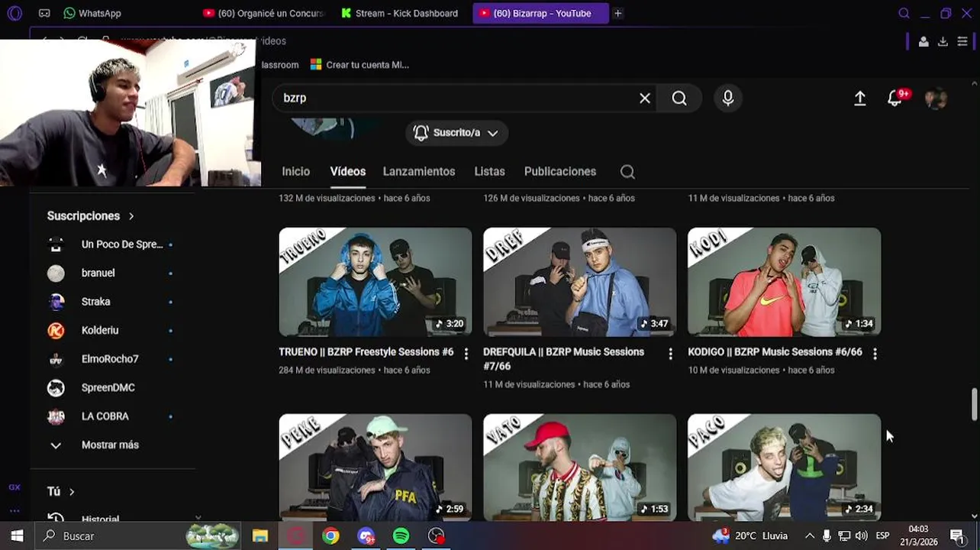Image resolution: width=980 pixels, height=550 pixels.
Task: Open Opera GX from taskbar
Action: [x=295, y=536]
